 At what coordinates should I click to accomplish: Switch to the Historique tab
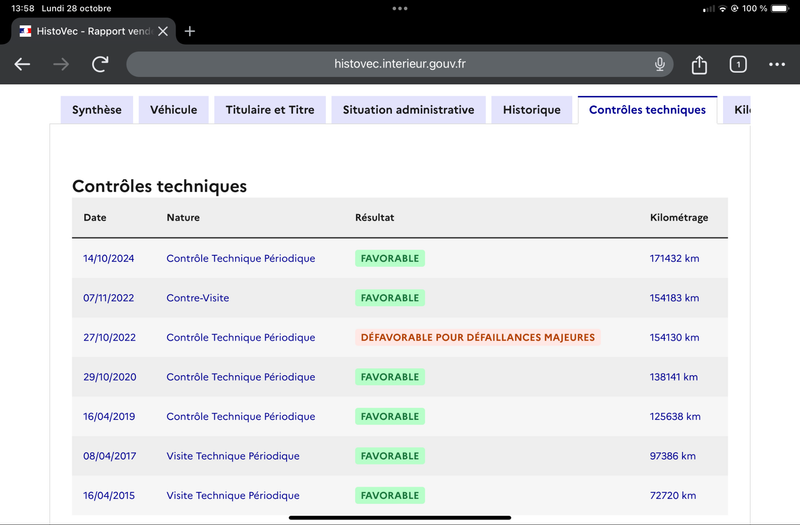click(x=532, y=110)
